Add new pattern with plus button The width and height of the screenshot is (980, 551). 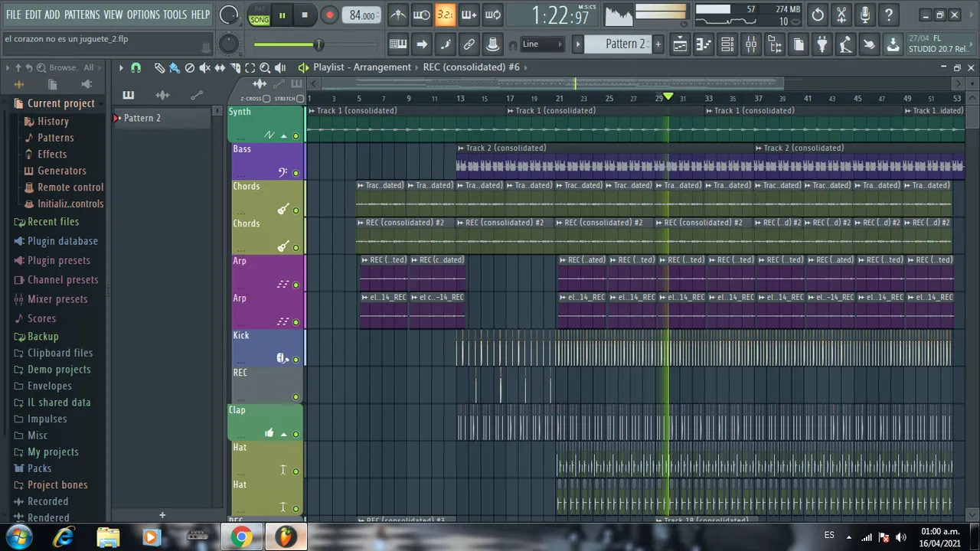(x=658, y=44)
